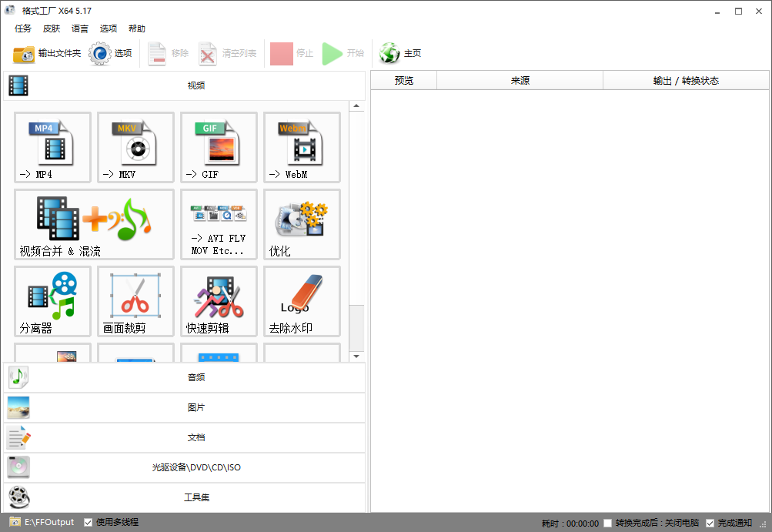The height and width of the screenshot is (532, 772).
Task: Choose the MKV conversion icon
Action: point(135,147)
